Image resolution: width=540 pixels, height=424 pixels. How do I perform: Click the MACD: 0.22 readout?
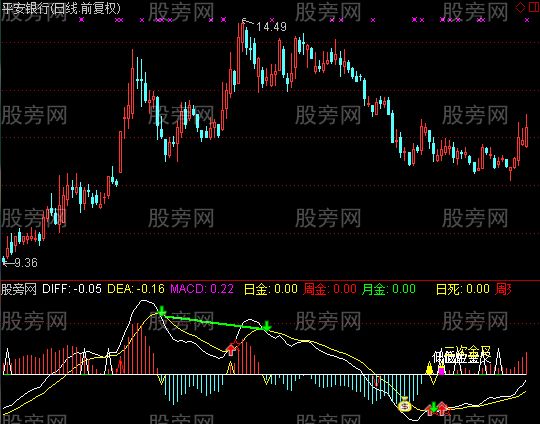[x=202, y=289]
